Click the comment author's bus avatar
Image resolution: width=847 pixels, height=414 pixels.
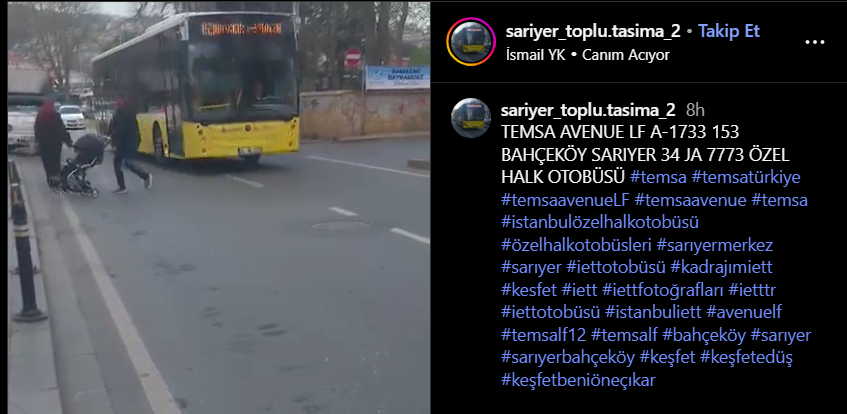tap(471, 118)
